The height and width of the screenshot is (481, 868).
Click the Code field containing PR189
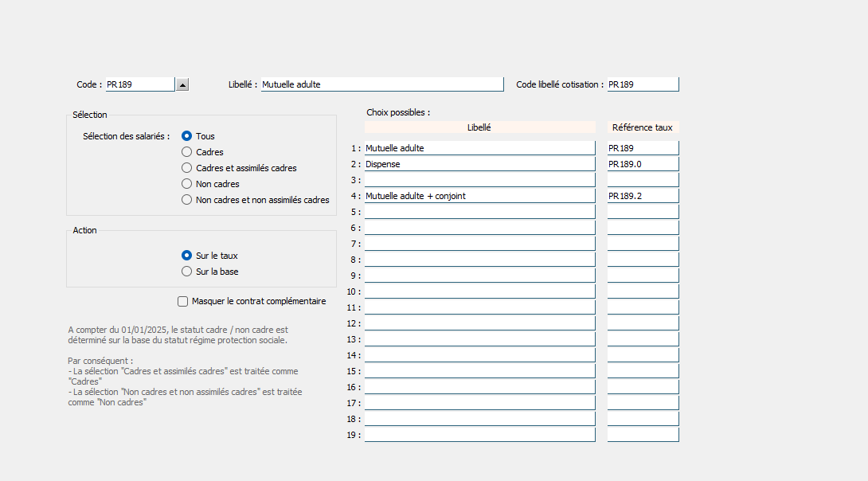point(140,84)
